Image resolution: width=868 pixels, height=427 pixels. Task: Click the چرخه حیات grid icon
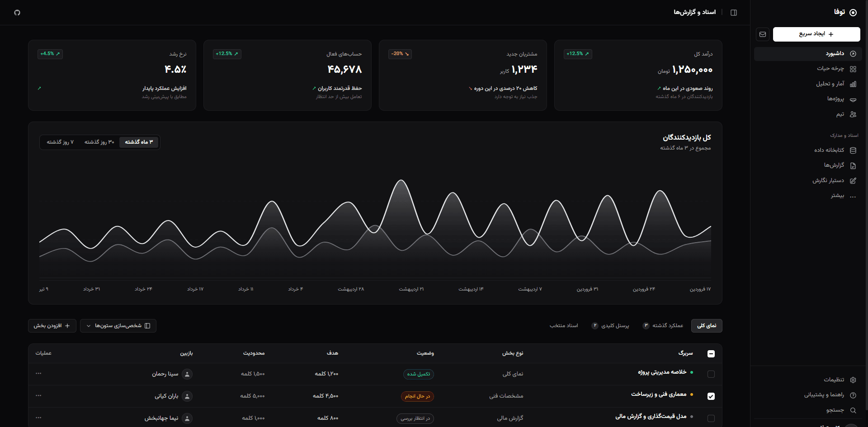point(853,69)
